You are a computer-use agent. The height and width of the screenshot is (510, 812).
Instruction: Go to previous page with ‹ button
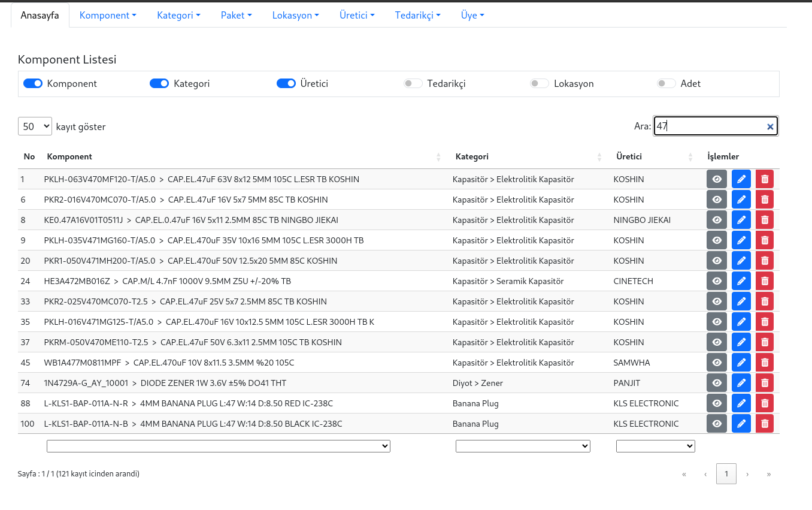tap(705, 474)
